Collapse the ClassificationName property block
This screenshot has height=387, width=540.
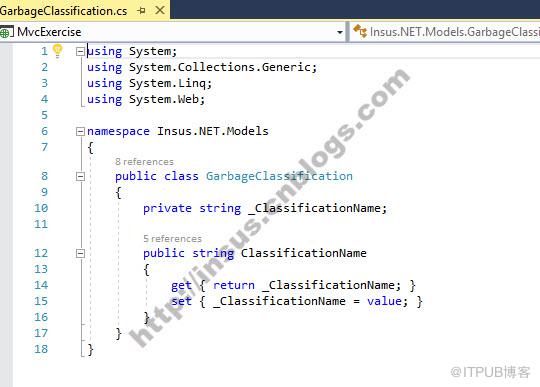pyautogui.click(x=80, y=253)
